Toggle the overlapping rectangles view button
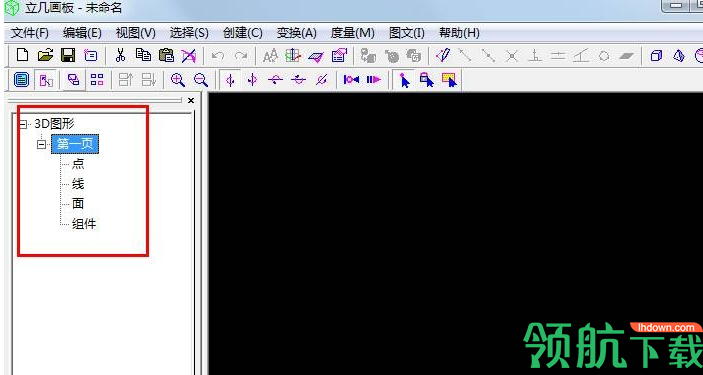The width and height of the screenshot is (703, 375). coord(74,80)
